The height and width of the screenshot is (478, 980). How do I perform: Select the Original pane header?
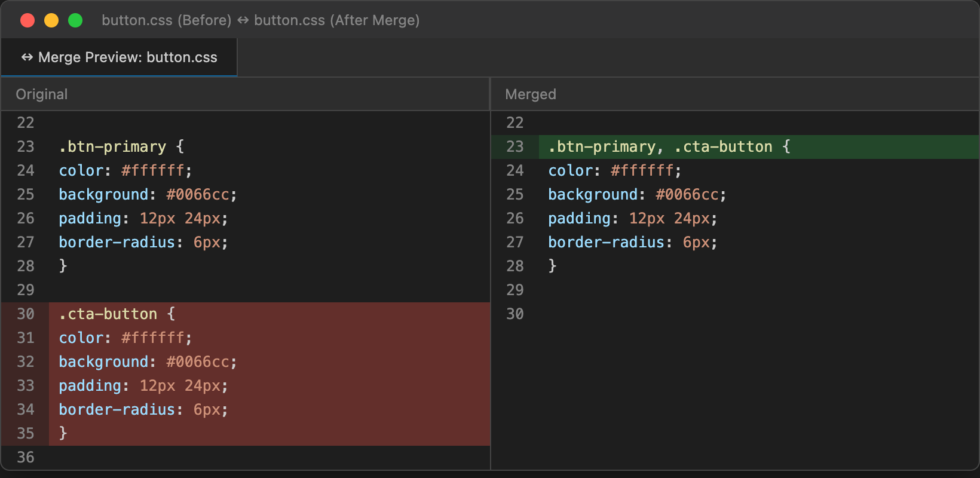(245, 94)
